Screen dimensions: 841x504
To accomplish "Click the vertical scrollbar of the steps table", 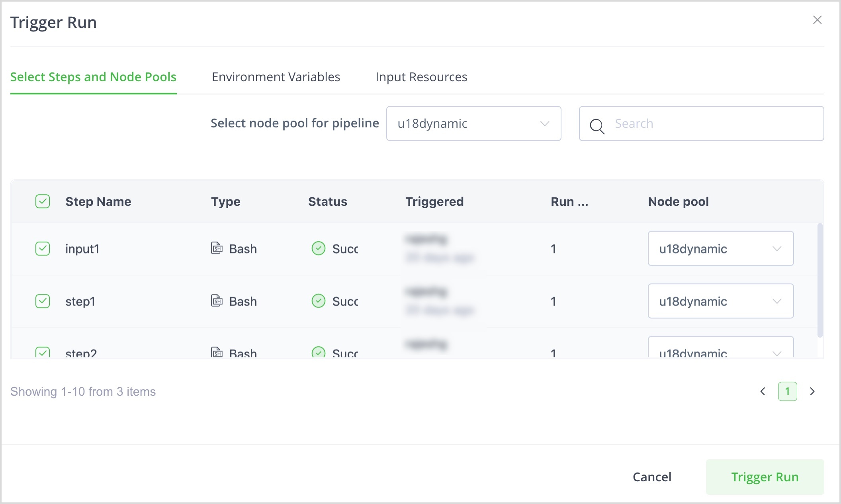I will click(x=819, y=280).
